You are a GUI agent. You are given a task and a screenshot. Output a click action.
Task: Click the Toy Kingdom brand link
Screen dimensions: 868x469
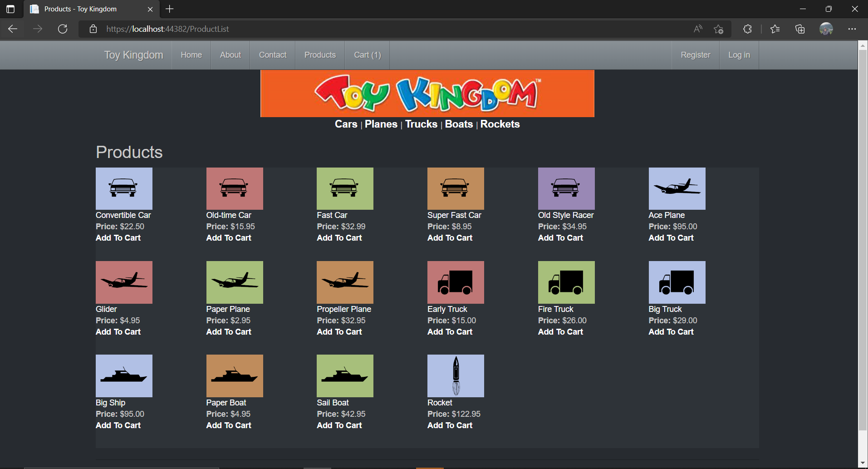coord(133,55)
